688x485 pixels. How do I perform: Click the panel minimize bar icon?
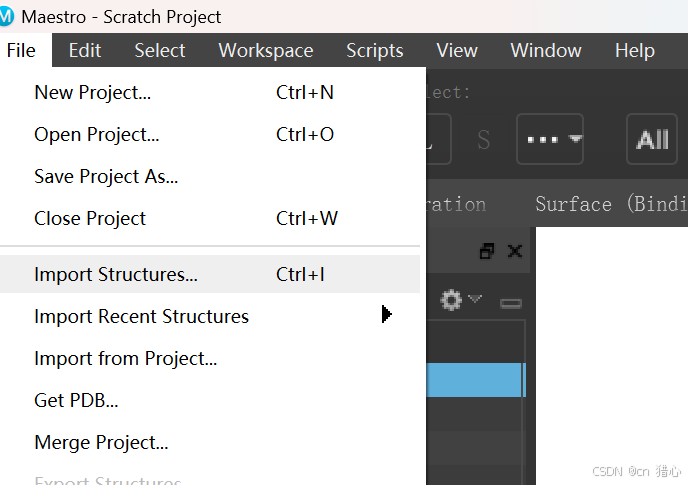(511, 303)
